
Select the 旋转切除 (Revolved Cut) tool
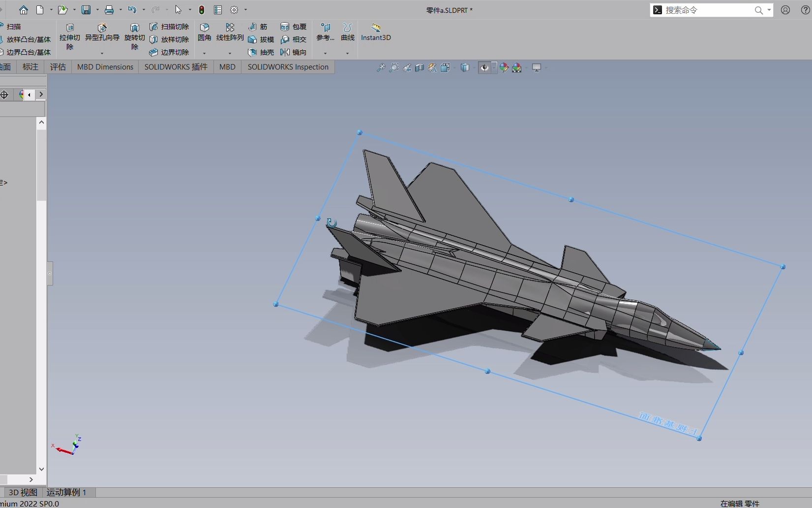(134, 37)
